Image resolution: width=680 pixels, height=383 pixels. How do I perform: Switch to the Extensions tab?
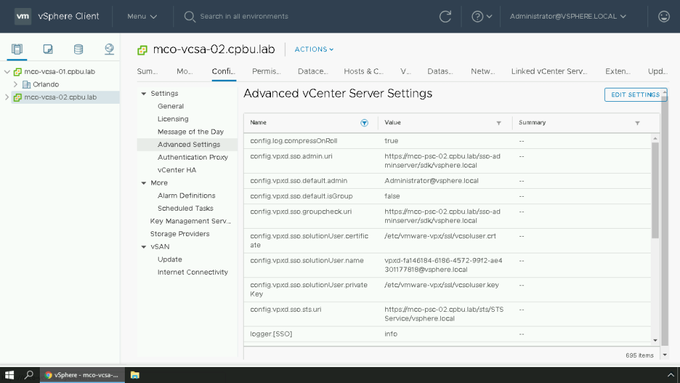pos(618,71)
